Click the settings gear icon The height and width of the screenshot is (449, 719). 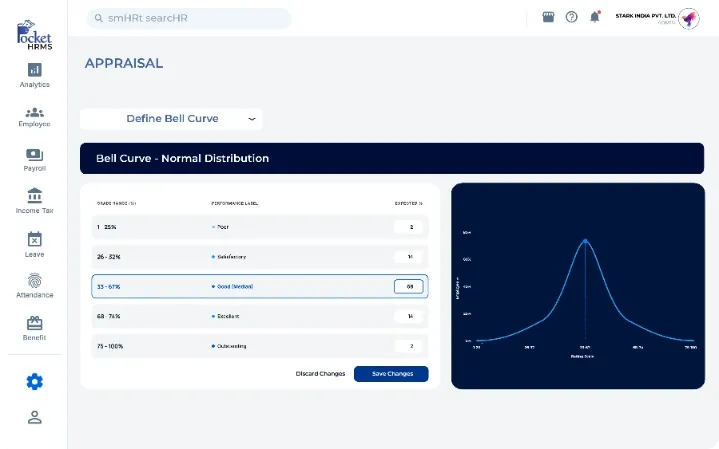click(x=35, y=381)
